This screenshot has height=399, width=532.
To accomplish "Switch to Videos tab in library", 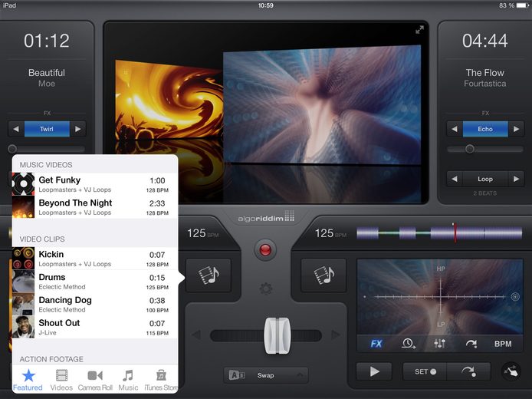I will (x=61, y=381).
